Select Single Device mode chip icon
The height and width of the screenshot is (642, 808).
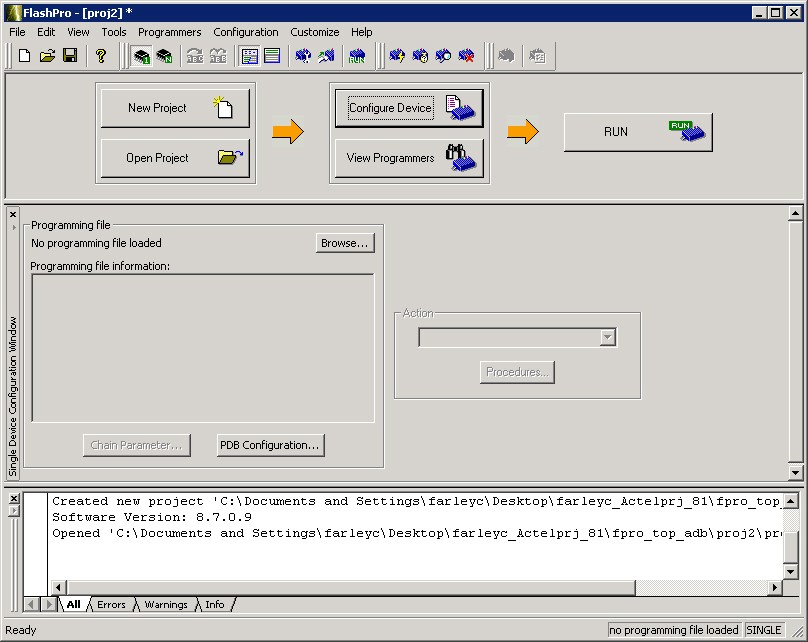coord(141,56)
